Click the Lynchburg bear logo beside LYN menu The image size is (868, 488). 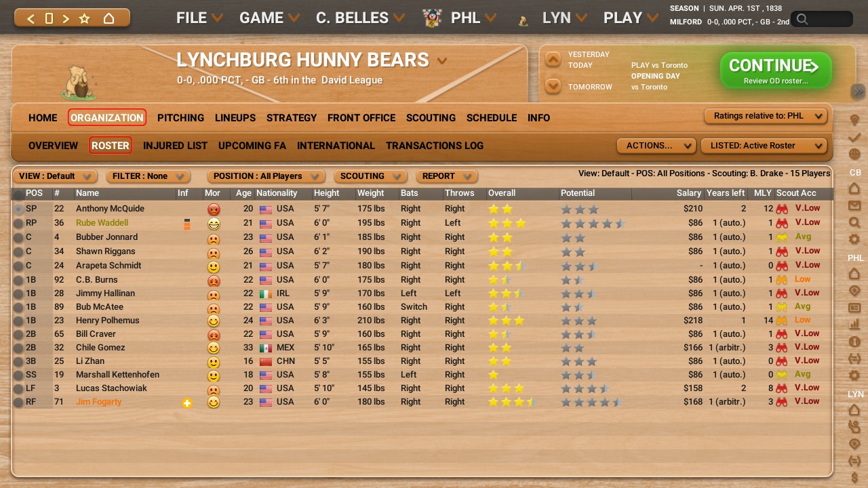pyautogui.click(x=523, y=21)
